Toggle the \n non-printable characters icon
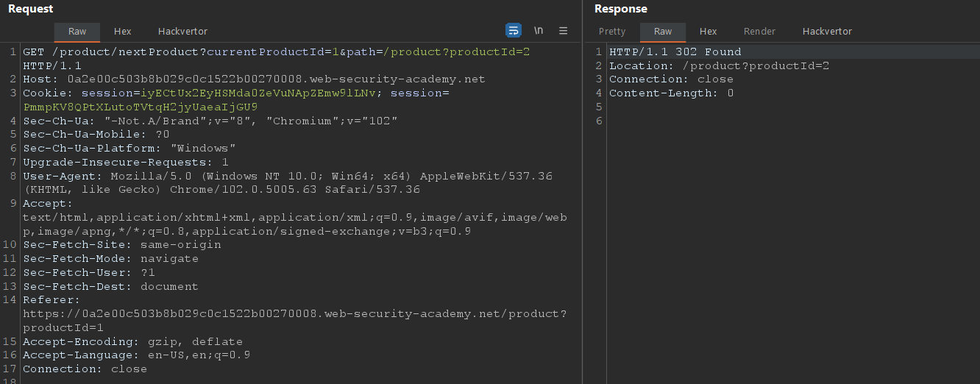This screenshot has width=980, height=384. (x=539, y=30)
